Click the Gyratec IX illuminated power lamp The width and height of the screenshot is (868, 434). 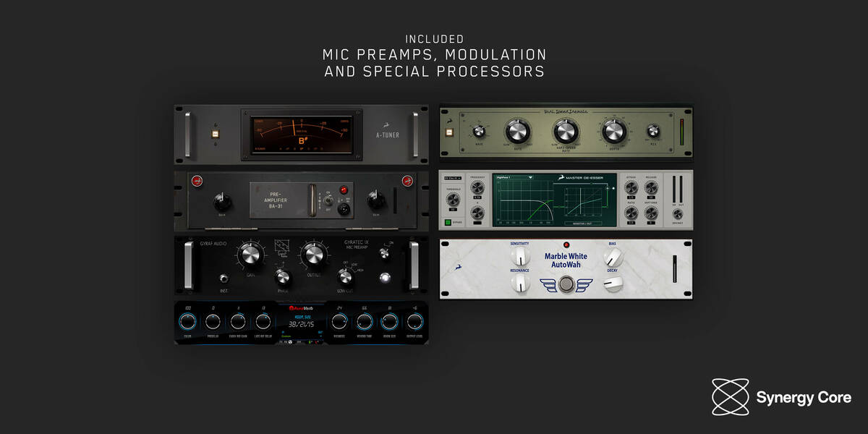(385, 276)
